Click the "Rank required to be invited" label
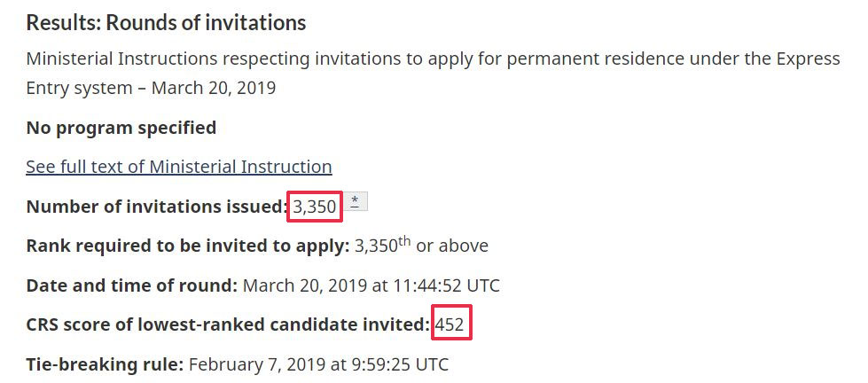 click(x=186, y=246)
